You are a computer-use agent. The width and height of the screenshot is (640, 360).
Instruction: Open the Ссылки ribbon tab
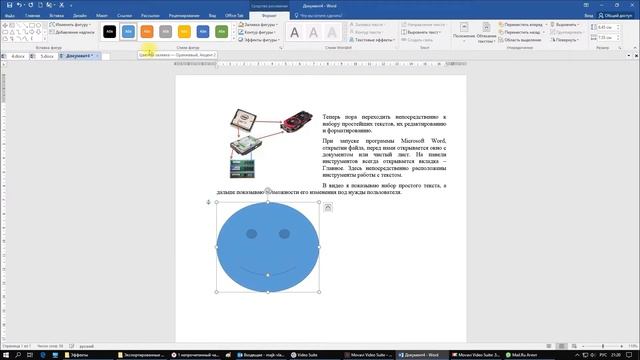click(x=124, y=16)
